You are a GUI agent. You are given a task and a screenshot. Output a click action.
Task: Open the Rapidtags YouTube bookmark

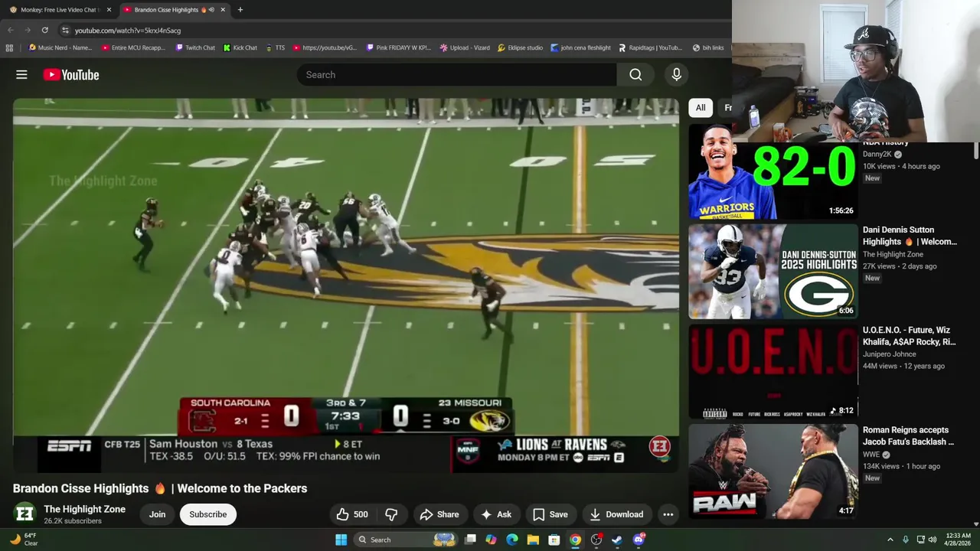coord(650,47)
